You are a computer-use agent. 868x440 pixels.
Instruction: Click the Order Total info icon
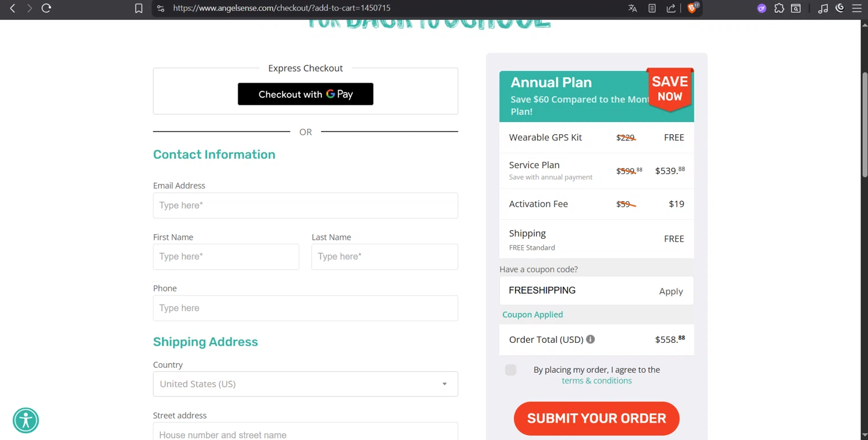(590, 339)
